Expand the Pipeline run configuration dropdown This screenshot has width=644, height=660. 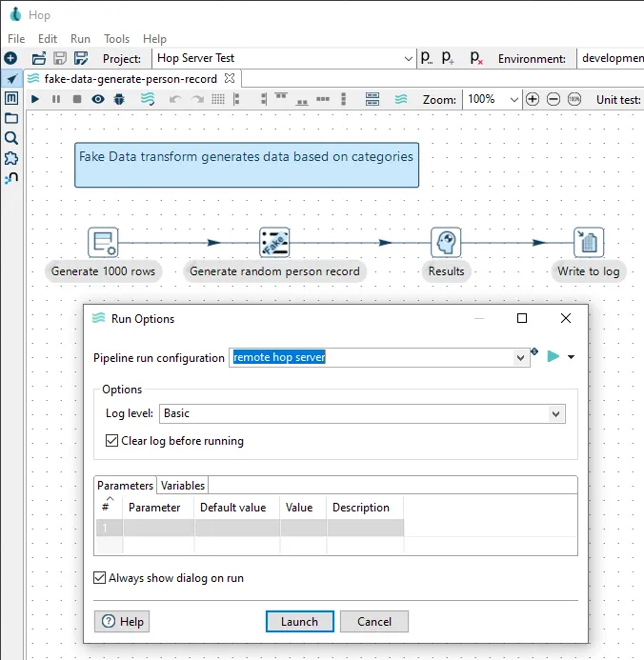520,358
